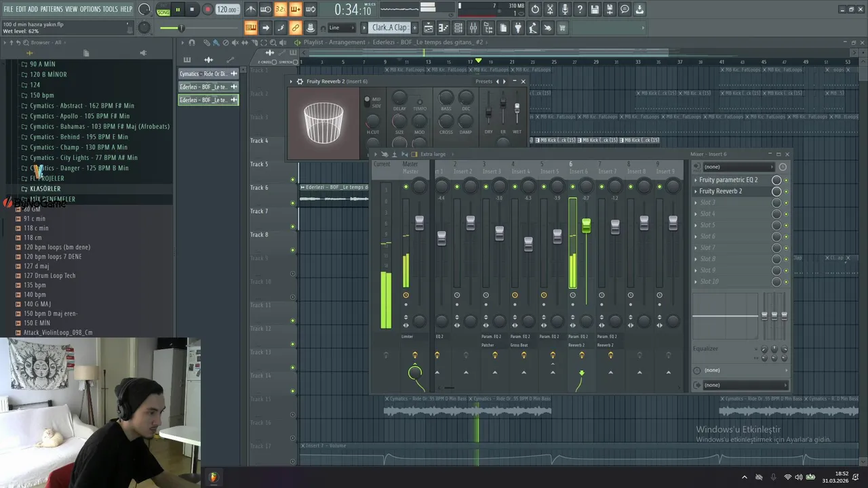Save project with floppy disk icon
The width and height of the screenshot is (868, 488).
coord(595,9)
